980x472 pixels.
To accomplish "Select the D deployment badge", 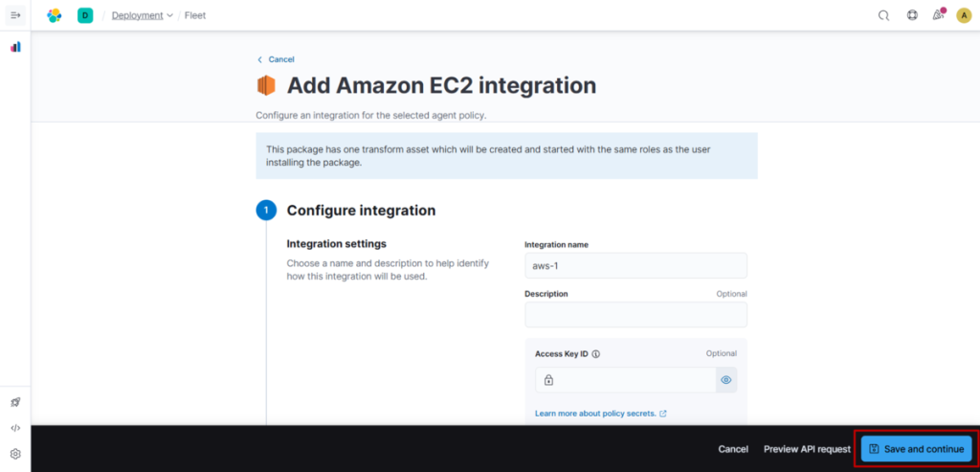I will point(85,15).
